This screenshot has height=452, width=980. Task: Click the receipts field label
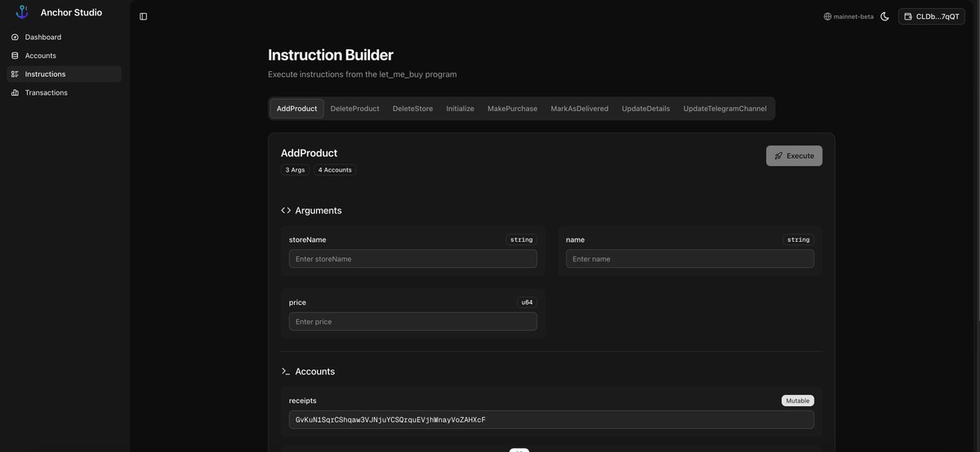pyautogui.click(x=303, y=401)
